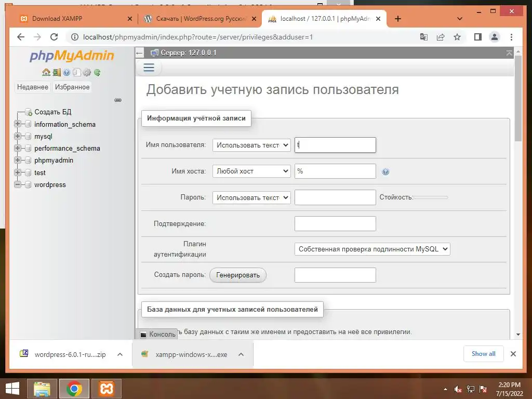
Task: Click the translate page icon in address bar
Action: (423, 37)
